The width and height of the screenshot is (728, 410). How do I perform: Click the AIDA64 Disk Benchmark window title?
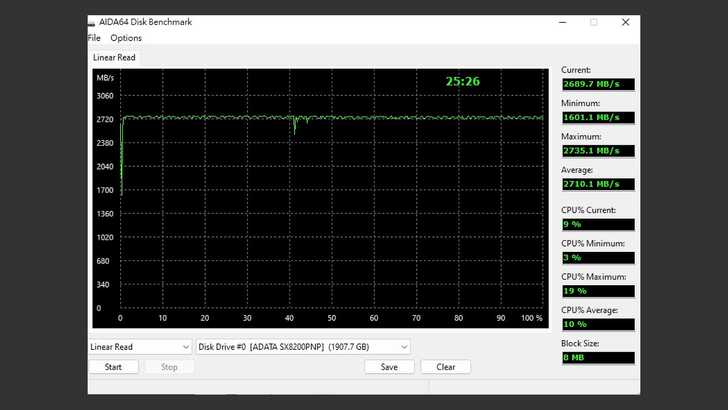pyautogui.click(x=145, y=22)
